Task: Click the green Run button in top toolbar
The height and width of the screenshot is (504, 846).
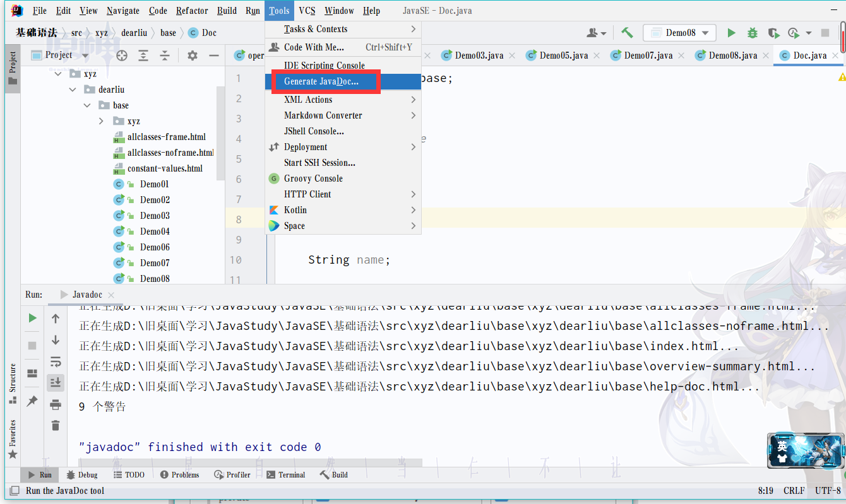Action: click(x=731, y=33)
